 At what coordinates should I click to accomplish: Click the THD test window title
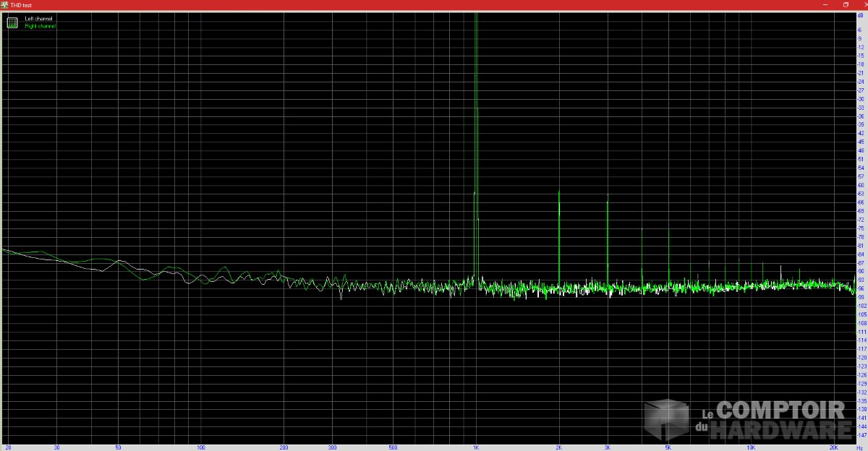point(21,5)
